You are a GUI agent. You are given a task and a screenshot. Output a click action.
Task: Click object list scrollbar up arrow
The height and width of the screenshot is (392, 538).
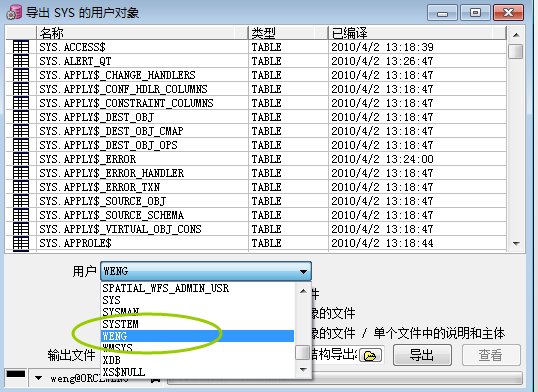point(516,35)
